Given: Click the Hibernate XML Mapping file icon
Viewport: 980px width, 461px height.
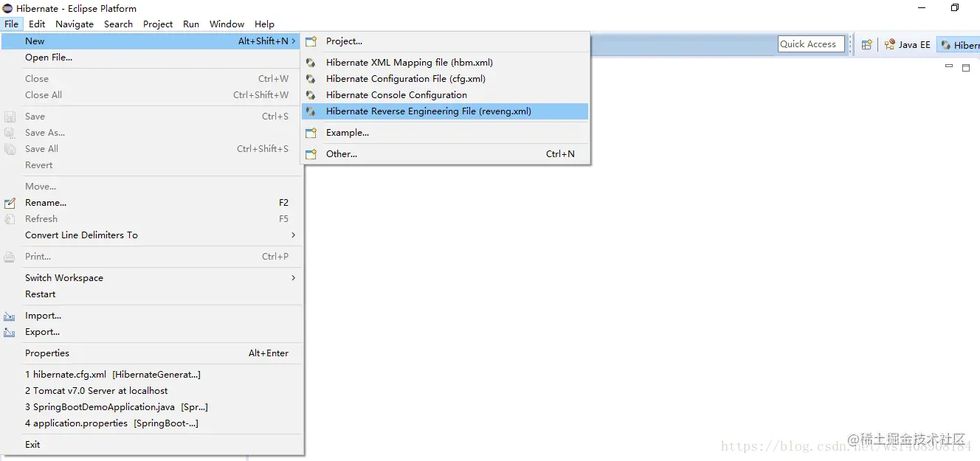Looking at the screenshot, I should coord(311,63).
